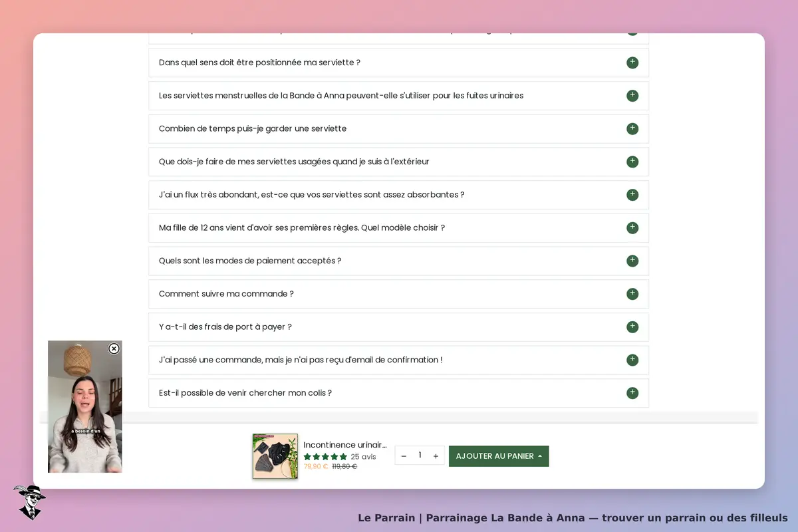The width and height of the screenshot is (798, 532).
Task: Open 'Incontinence urinair...' product title
Action: [x=345, y=445]
